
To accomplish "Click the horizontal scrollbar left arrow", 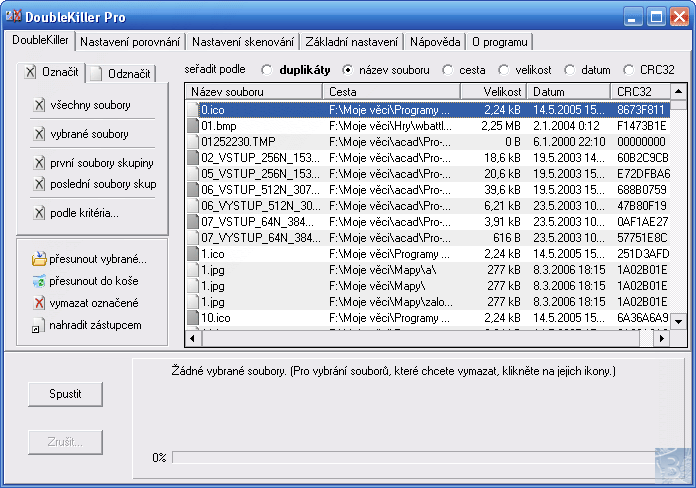I will 193,338.
